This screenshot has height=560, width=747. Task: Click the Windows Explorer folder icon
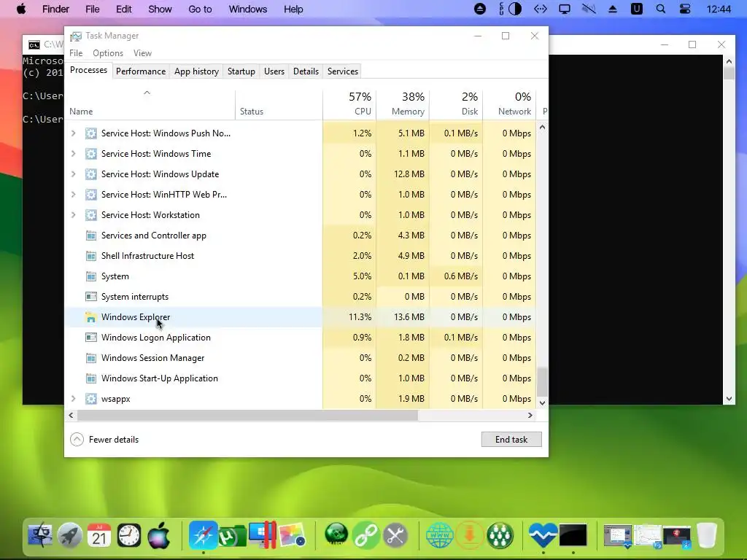pos(90,317)
